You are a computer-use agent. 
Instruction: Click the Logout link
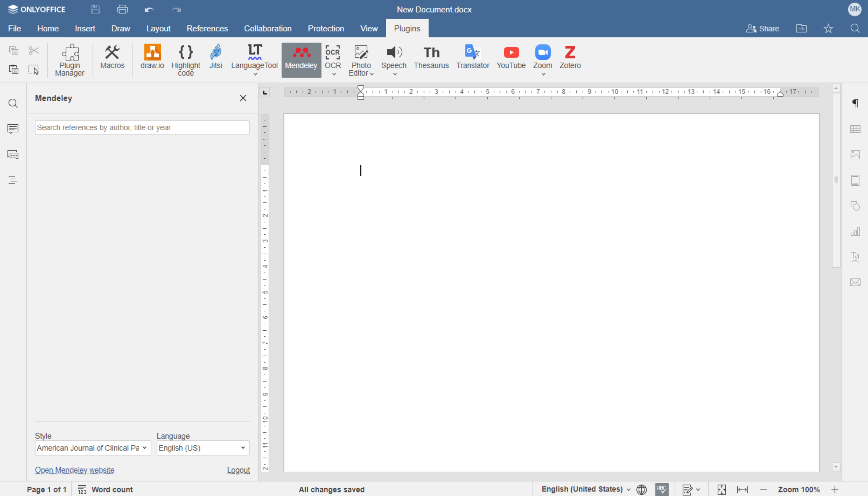point(238,470)
